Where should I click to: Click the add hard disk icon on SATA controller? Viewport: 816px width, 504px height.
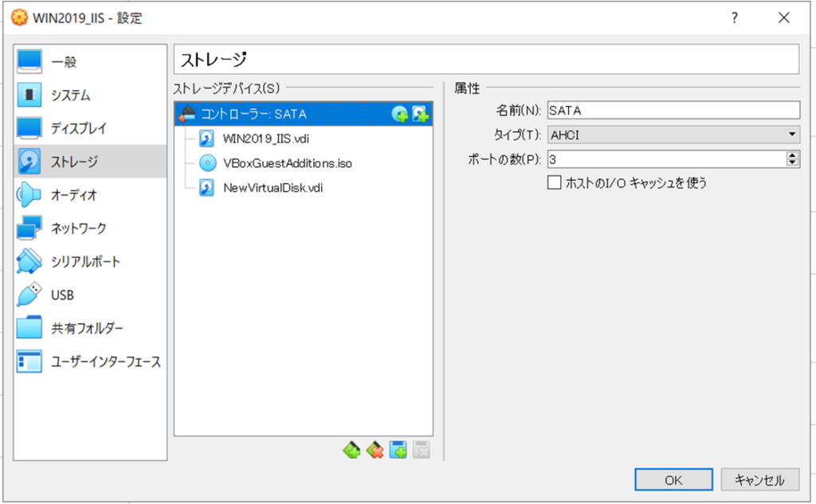[420, 115]
